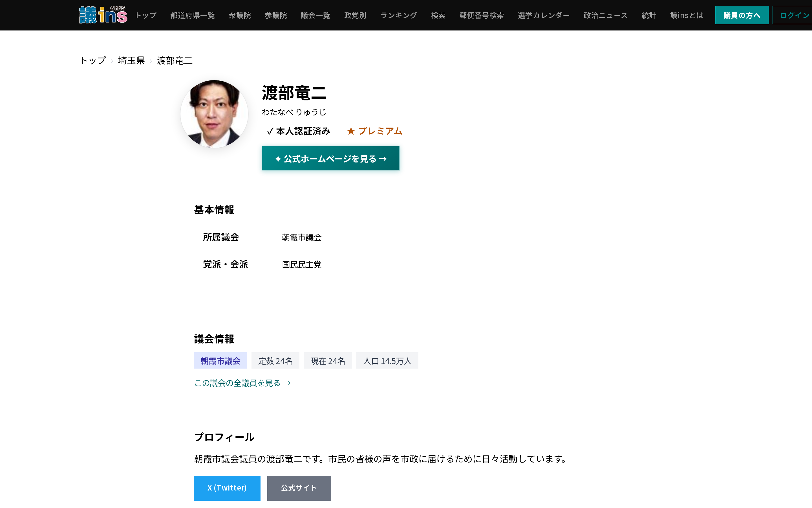Click the 国民民主党 party value
This screenshot has height=508, width=812.
click(302, 265)
